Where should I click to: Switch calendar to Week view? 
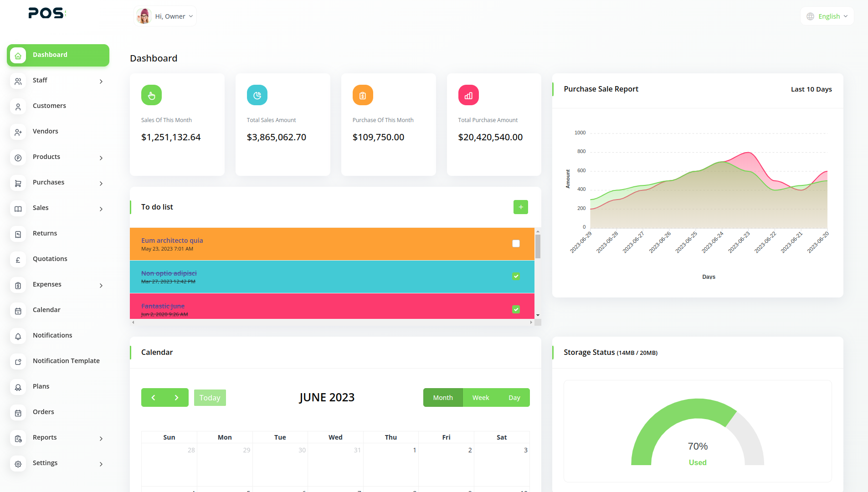pyautogui.click(x=480, y=398)
